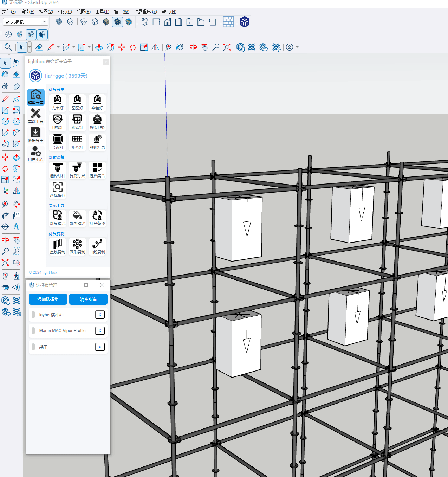Choose the LED灯 fixture category
This screenshot has width=448, height=477.
click(58, 122)
